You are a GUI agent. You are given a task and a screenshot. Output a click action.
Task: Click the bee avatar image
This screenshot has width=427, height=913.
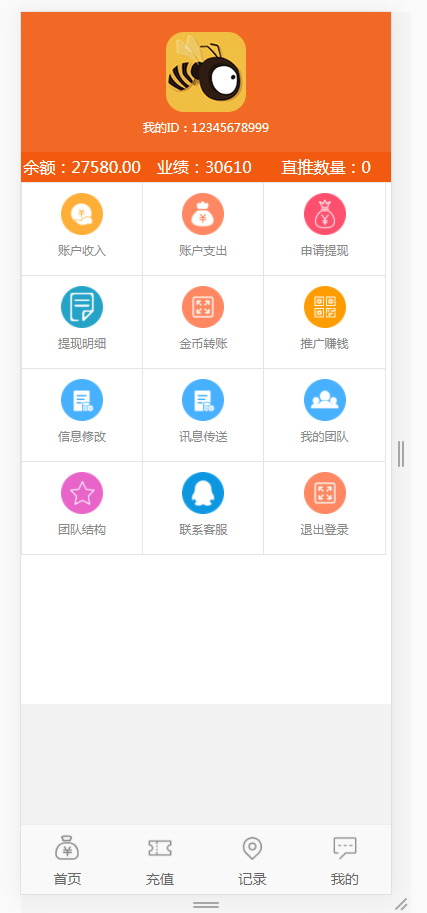click(206, 72)
